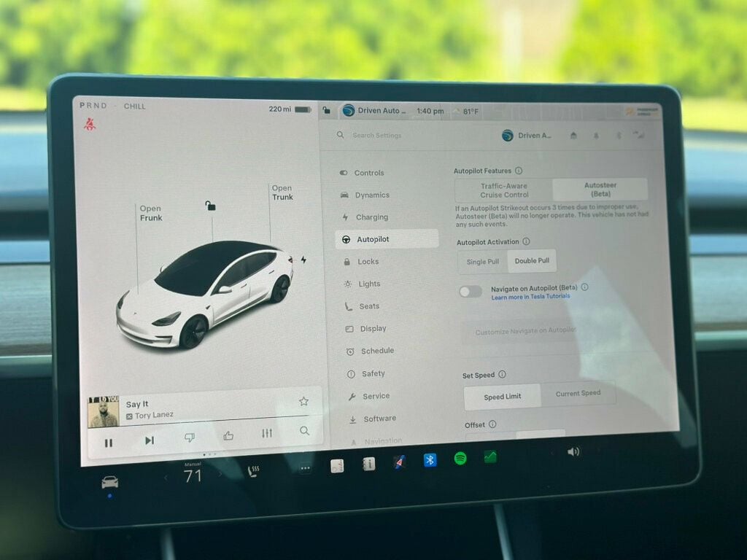The image size is (747, 560).
Task: Open the Driven Auto profile dropdown
Action: point(527,135)
